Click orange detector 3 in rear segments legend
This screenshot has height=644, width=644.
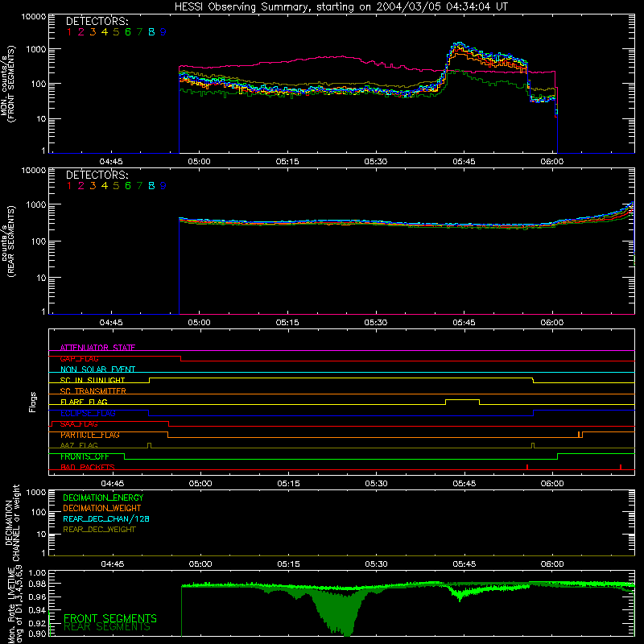click(x=93, y=186)
